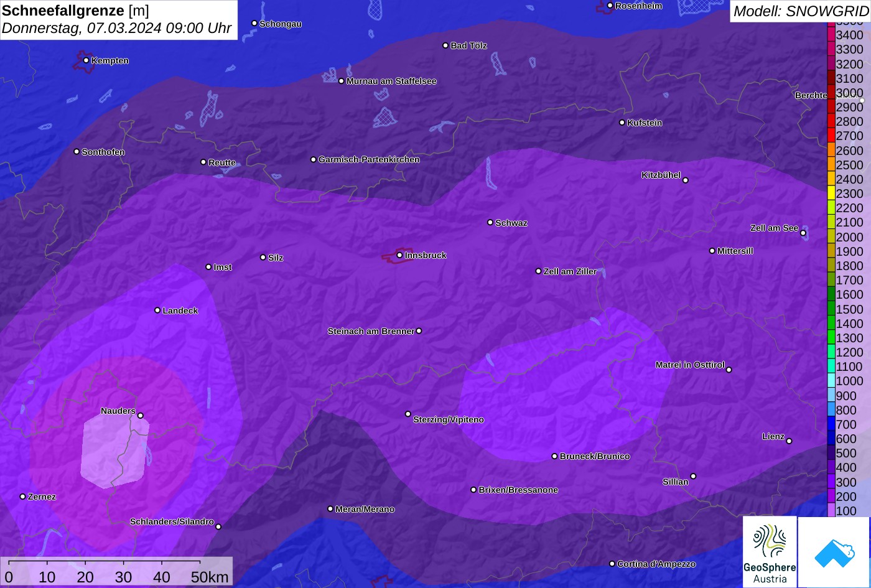Pick the blue 700 legend color
Image resolution: width=871 pixels, height=588 pixels.
[x=831, y=424]
